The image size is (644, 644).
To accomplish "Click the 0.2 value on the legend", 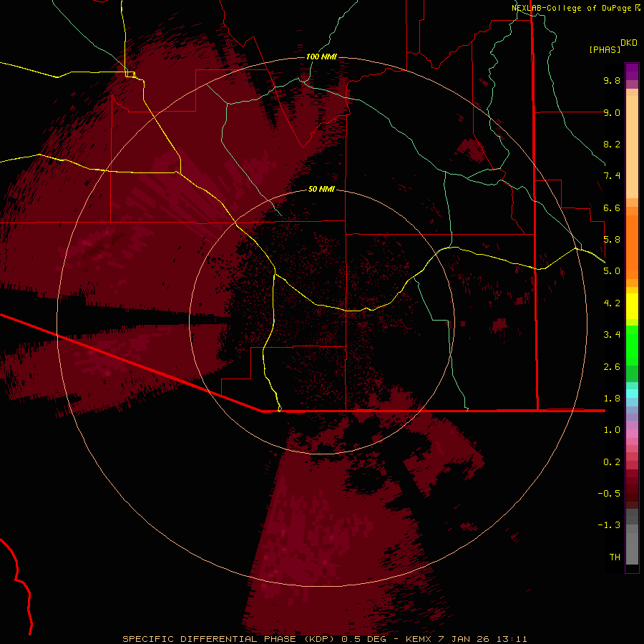I will (x=612, y=462).
